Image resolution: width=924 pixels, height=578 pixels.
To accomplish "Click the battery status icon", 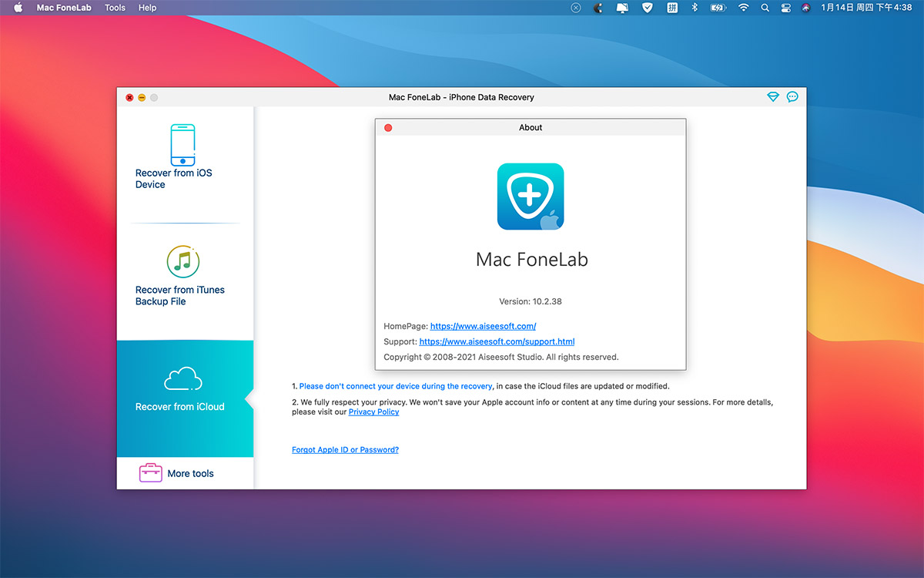I will point(718,8).
